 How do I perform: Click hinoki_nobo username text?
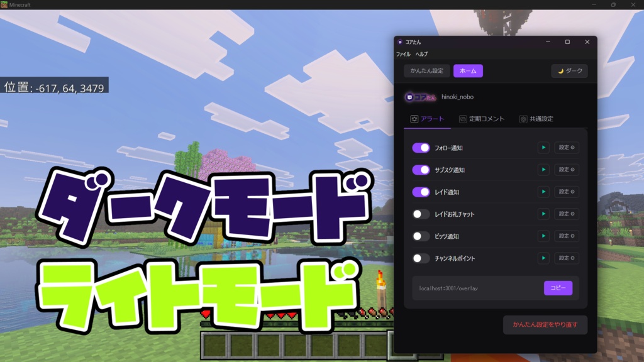click(x=457, y=97)
